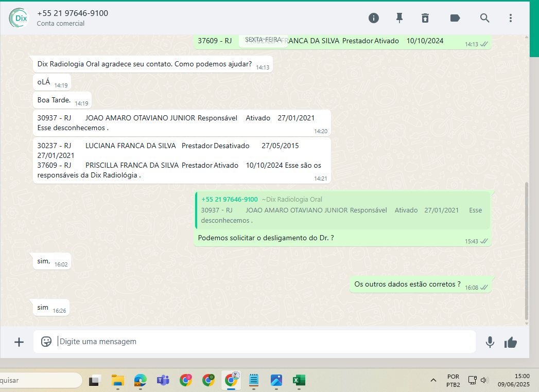
Task: Start voice recording with microphone icon
Action: [x=490, y=342]
